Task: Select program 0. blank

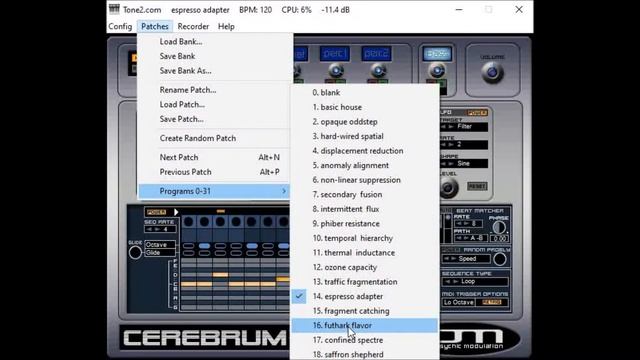Action: tap(365, 93)
